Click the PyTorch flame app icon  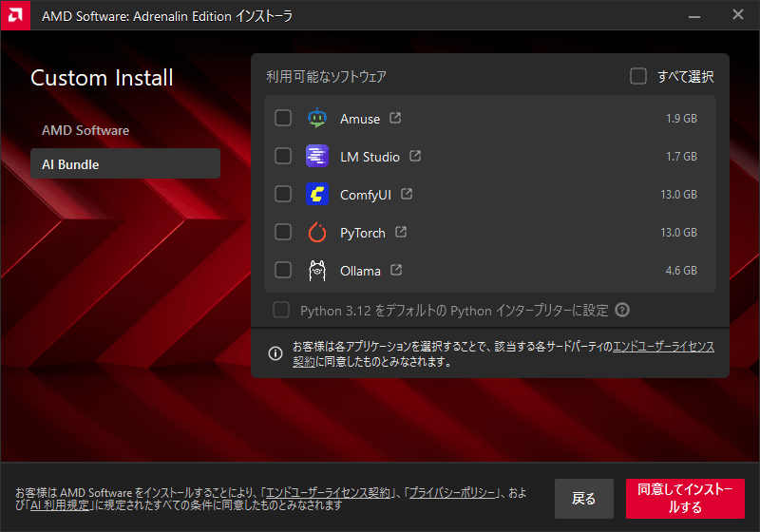click(x=316, y=233)
